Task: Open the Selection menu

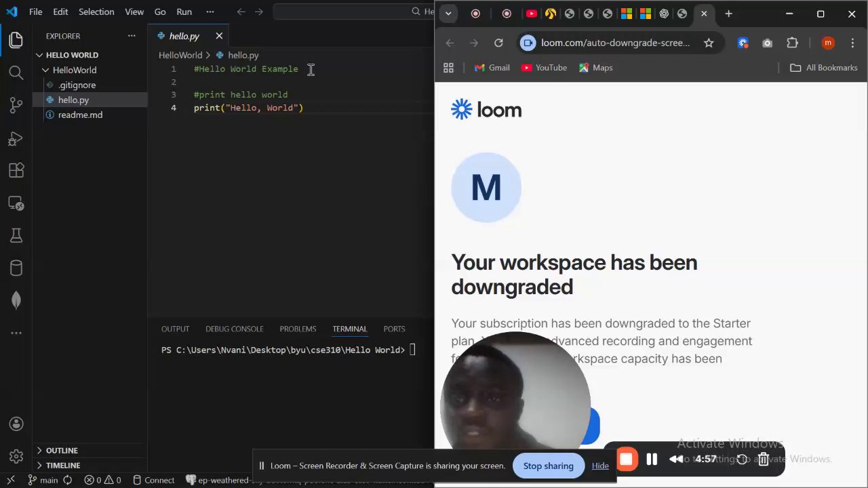Action: click(96, 12)
